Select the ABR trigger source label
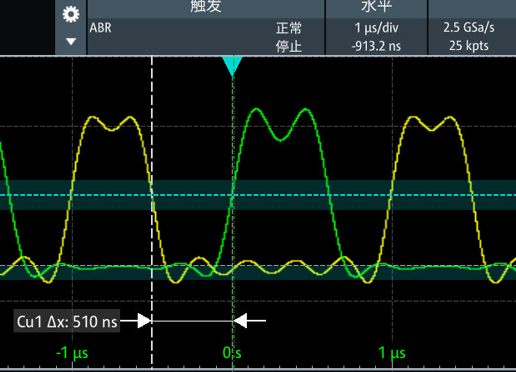Viewport: 516px width, 372px height. (100, 28)
